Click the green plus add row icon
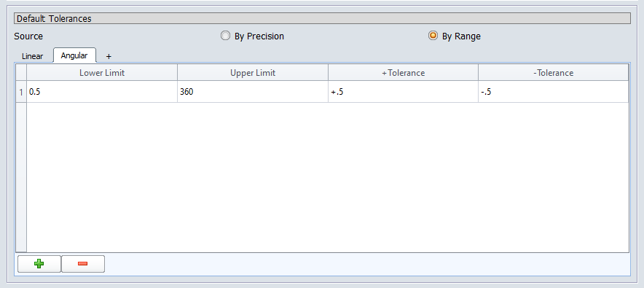 click(39, 264)
